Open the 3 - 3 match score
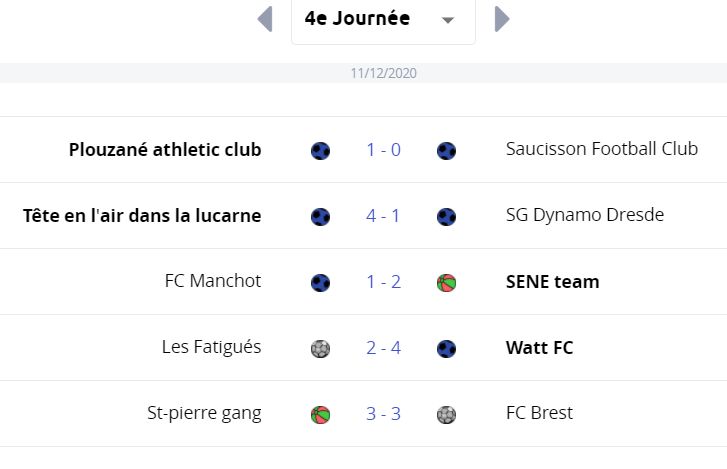Image resolution: width=727 pixels, height=469 pixels. (x=383, y=413)
